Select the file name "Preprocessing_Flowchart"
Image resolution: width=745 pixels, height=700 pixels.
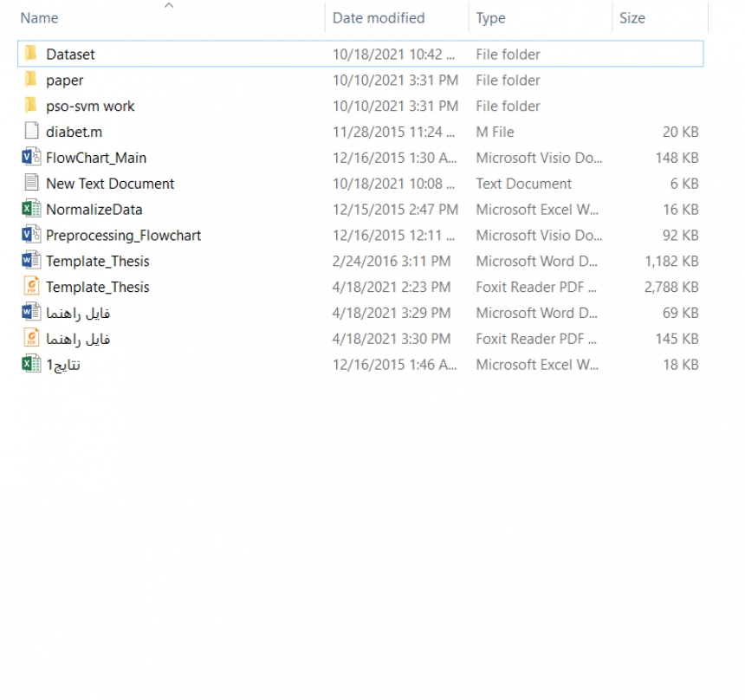pyautogui.click(x=124, y=236)
